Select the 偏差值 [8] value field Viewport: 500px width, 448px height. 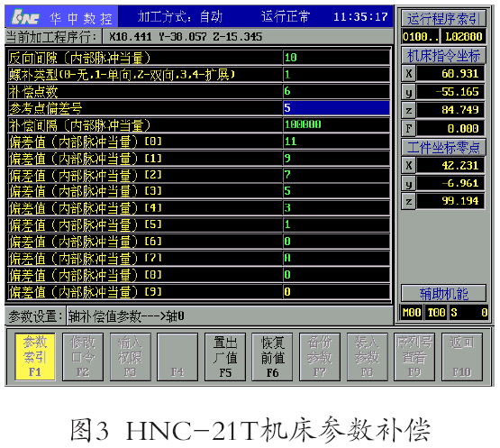coord(336,275)
